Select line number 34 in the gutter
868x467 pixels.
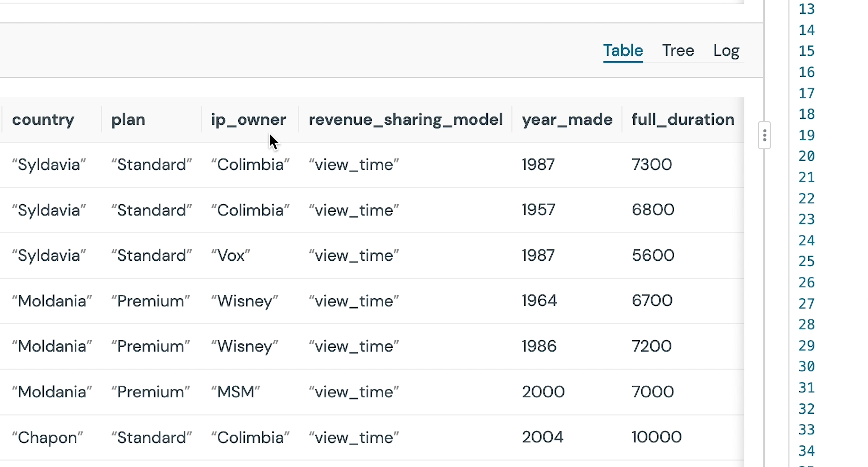tap(806, 451)
